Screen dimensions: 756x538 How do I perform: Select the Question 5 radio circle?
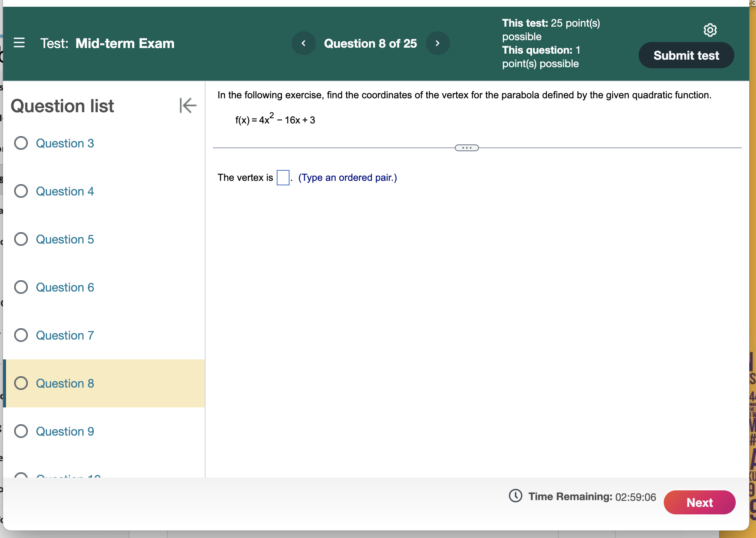click(21, 239)
